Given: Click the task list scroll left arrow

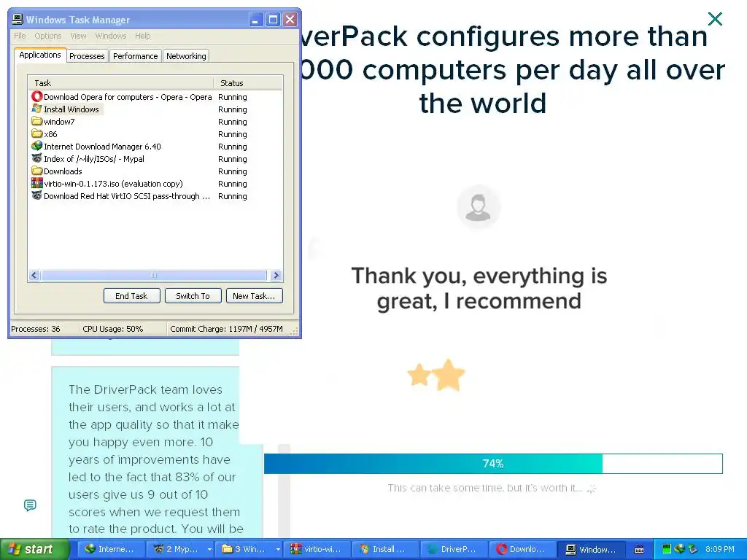Looking at the screenshot, I should pos(34,275).
